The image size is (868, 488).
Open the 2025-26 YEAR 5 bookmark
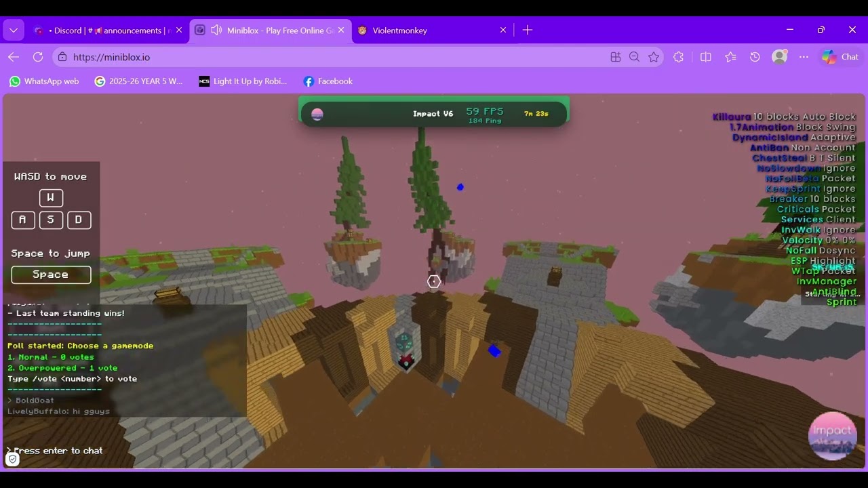click(138, 81)
